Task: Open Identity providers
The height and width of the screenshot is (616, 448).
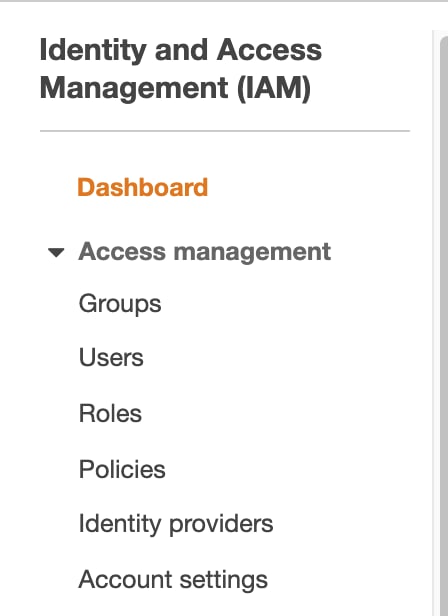Action: (x=176, y=524)
